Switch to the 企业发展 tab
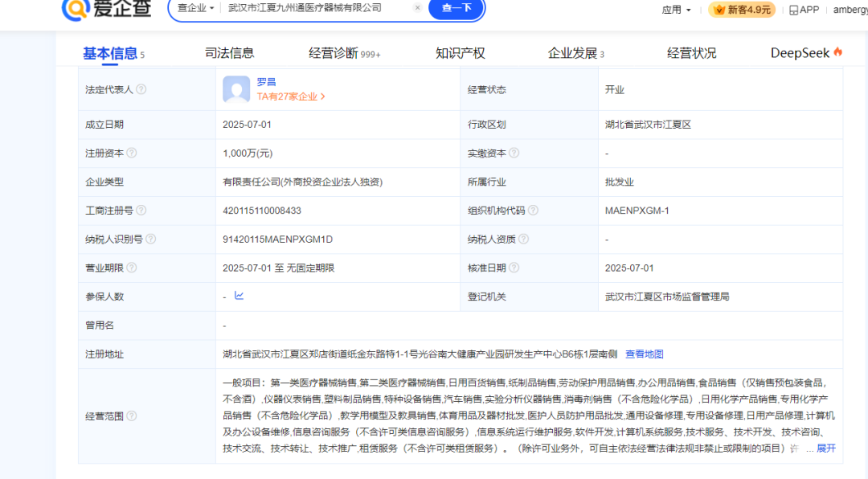The width and height of the screenshot is (868, 479). point(571,51)
